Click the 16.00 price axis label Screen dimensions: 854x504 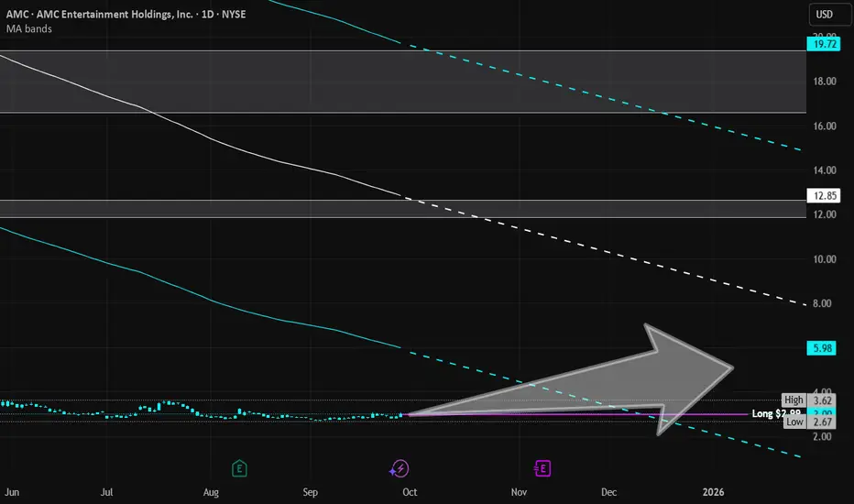tap(824, 126)
